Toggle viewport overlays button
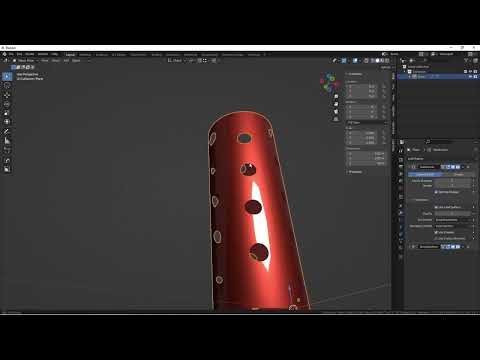 [x=355, y=61]
